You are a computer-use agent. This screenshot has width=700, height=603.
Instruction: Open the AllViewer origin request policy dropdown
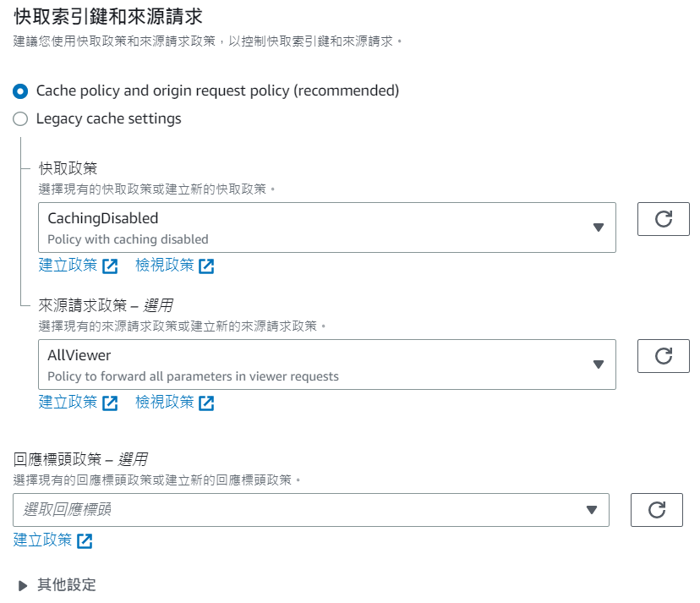tap(326, 365)
